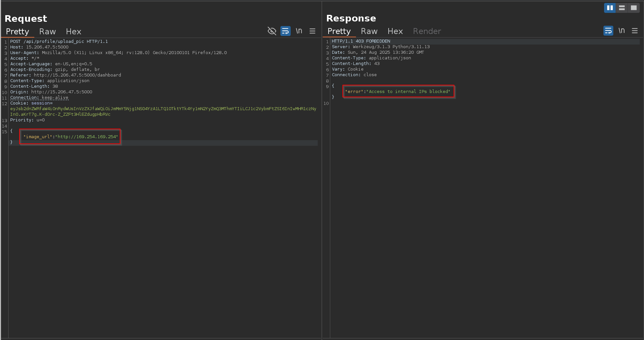Image resolution: width=644 pixels, height=340 pixels.
Task: Select Request Pretty tab
Action: click(17, 31)
